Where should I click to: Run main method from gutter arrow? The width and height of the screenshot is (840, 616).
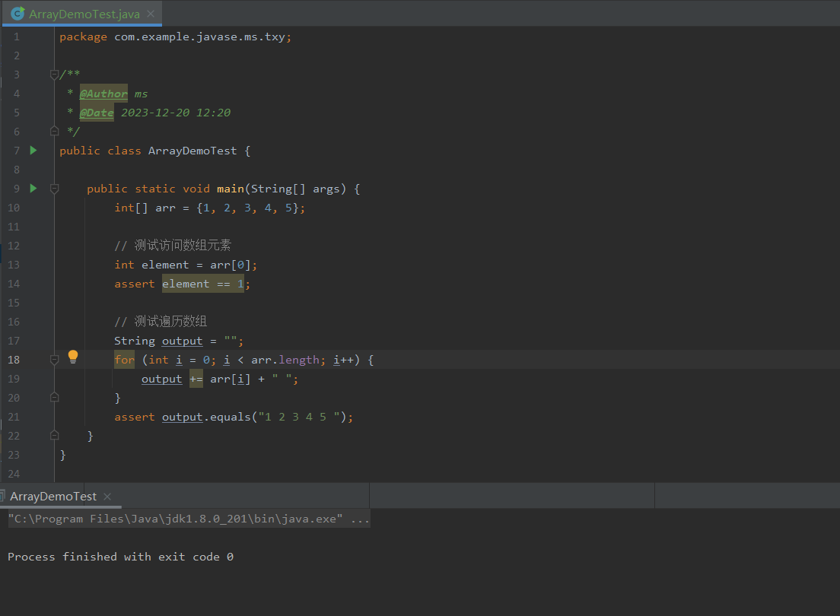[x=33, y=189]
